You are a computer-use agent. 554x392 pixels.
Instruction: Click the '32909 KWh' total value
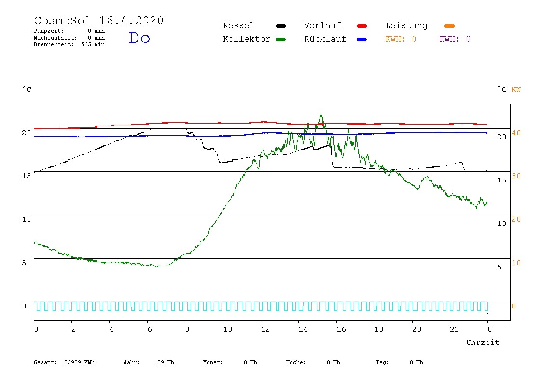[x=80, y=362]
